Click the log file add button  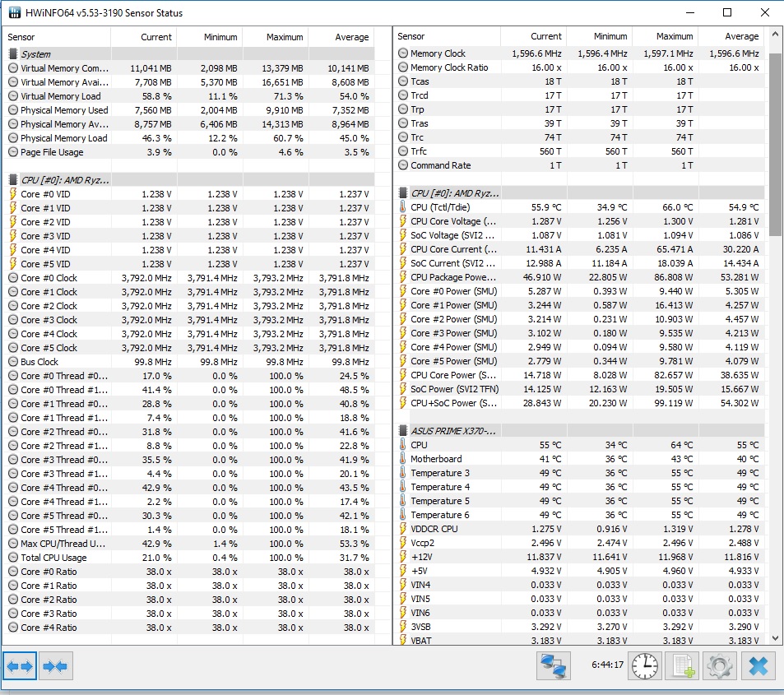pos(683,665)
